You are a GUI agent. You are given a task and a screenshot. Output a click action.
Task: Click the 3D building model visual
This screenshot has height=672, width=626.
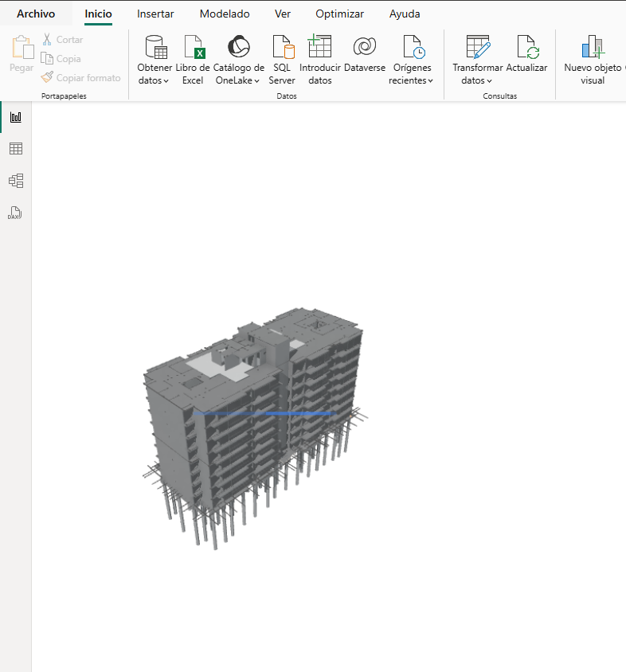[256, 428]
